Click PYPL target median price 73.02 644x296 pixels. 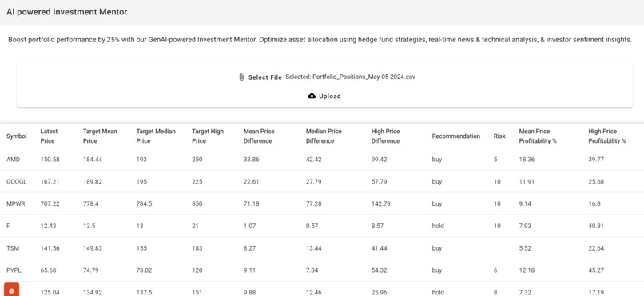pos(144,270)
